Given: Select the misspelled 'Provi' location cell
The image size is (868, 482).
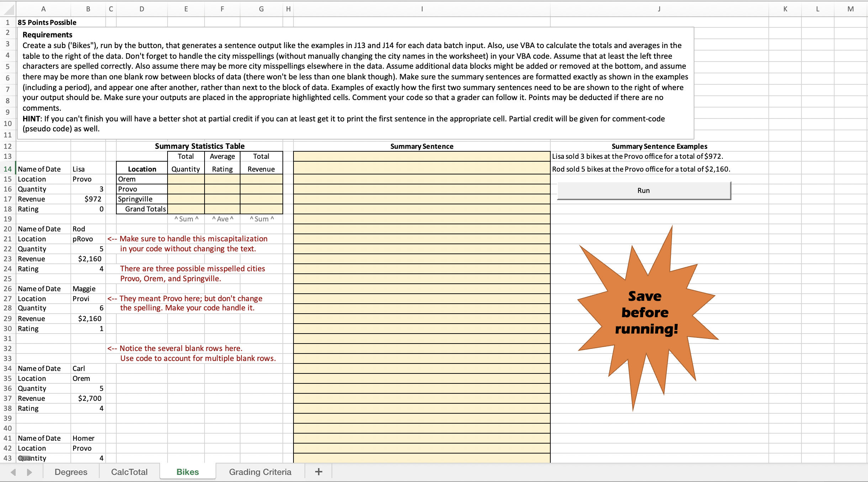Looking at the screenshot, I should 88,299.
